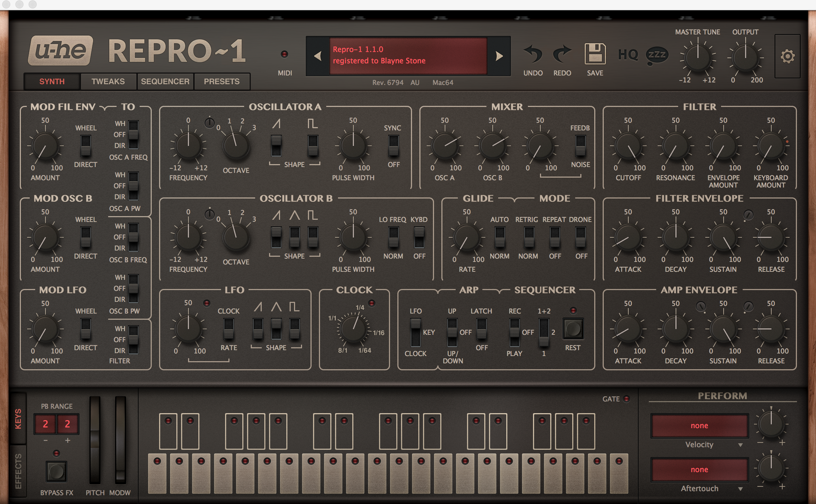Viewport: 816px width, 504px height.
Task: Open the PRESETS tab
Action: (x=221, y=81)
